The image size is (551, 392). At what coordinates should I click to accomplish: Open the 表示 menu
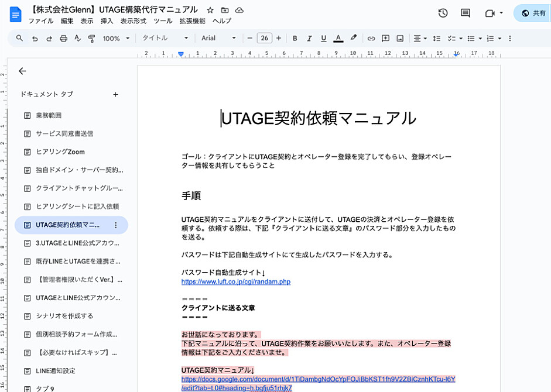point(87,21)
